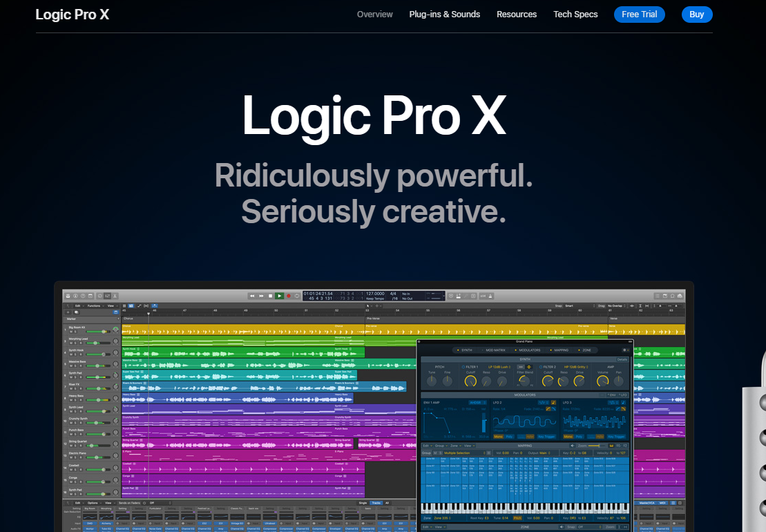
Task: Click the Stop transport button
Action: 270,296
